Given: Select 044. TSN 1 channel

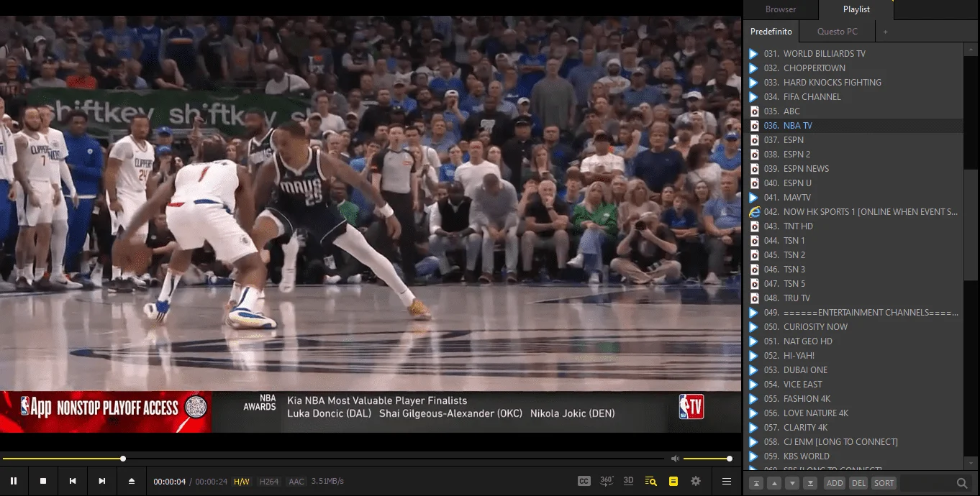Looking at the screenshot, I should 853,241.
